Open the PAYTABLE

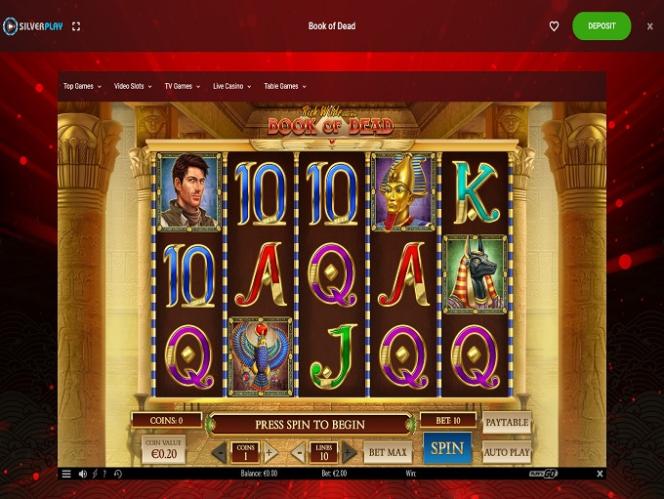coord(506,422)
